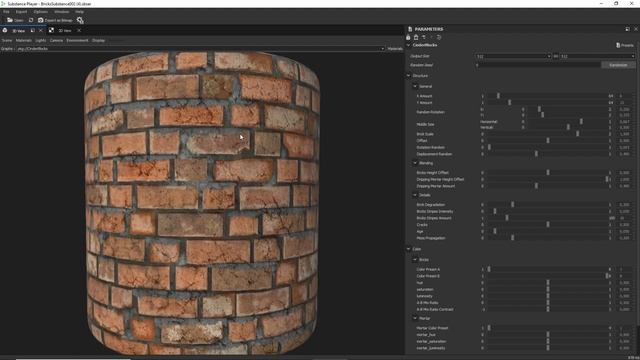Open the Environment viewport menu
Image resolution: width=640 pixels, height=360 pixels.
(77, 40)
